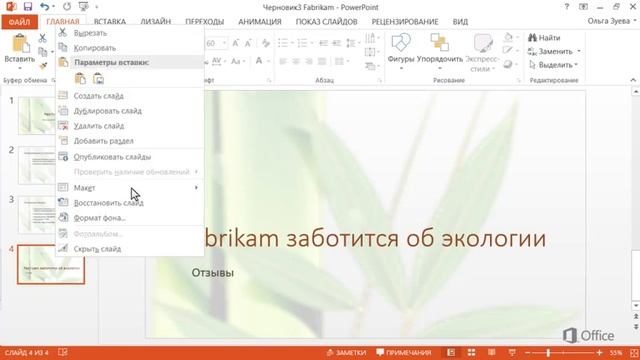Select slide 4 thumbnail
The height and width of the screenshot is (360, 640).
[x=51, y=264]
